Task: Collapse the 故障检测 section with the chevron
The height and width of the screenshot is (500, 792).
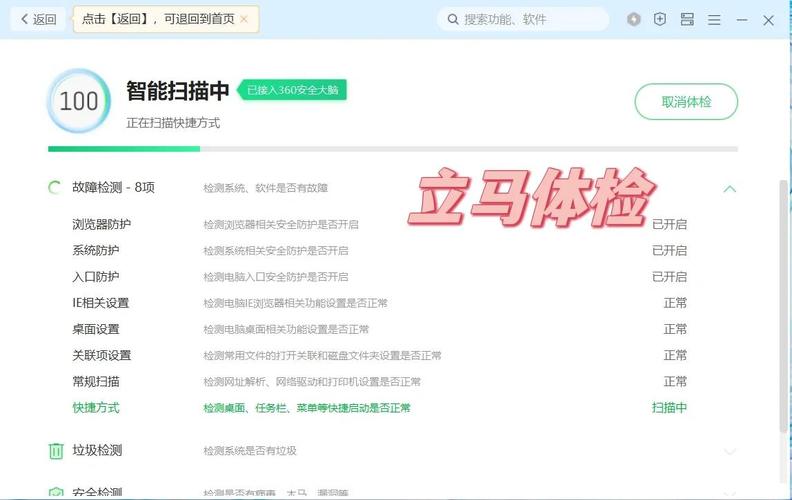Action: pos(729,189)
